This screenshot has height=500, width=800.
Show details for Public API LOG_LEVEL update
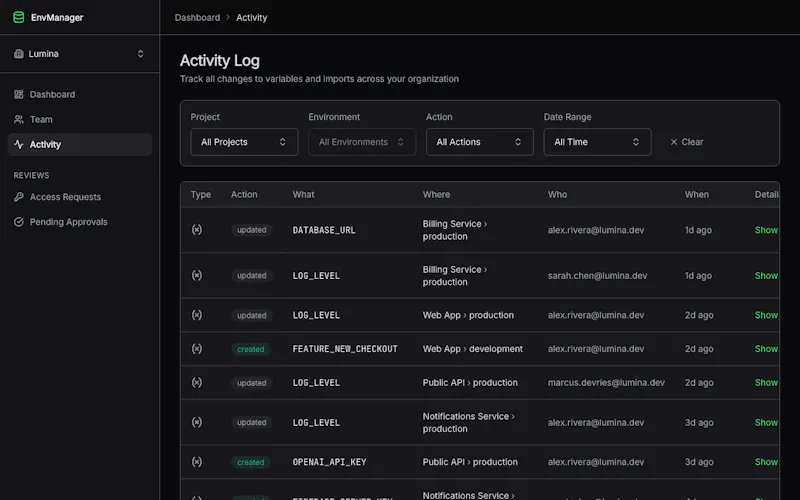click(x=766, y=383)
